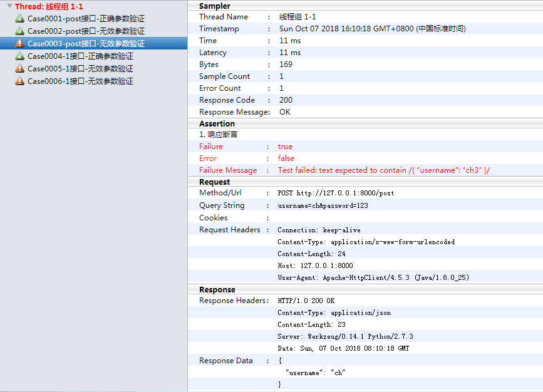Click the request Content-Type urlencoded header

(366, 242)
